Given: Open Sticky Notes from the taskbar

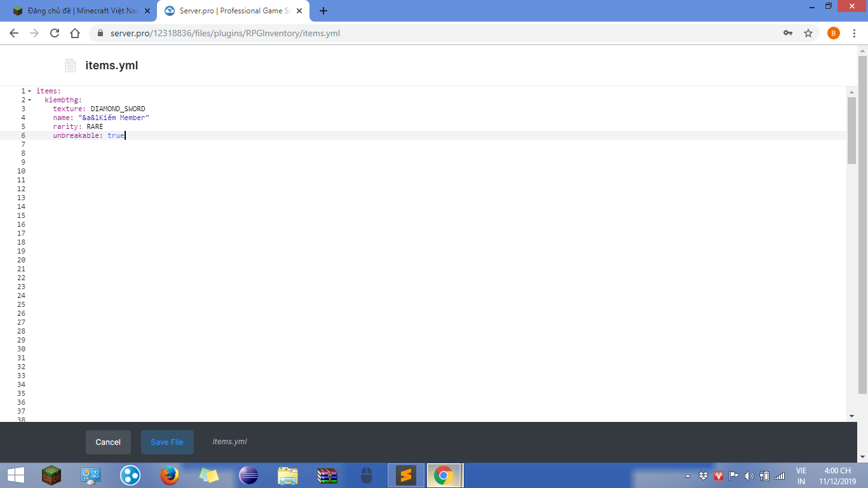Looking at the screenshot, I should (x=209, y=475).
